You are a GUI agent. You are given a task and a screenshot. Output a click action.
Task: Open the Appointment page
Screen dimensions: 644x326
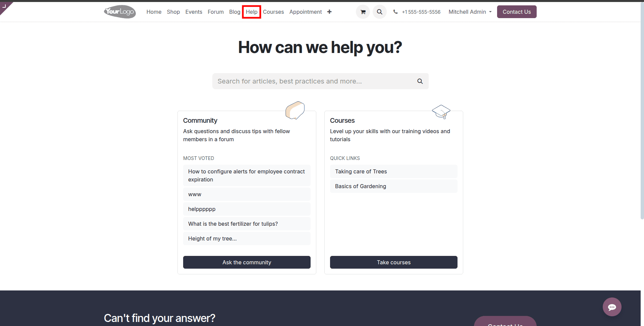305,12
